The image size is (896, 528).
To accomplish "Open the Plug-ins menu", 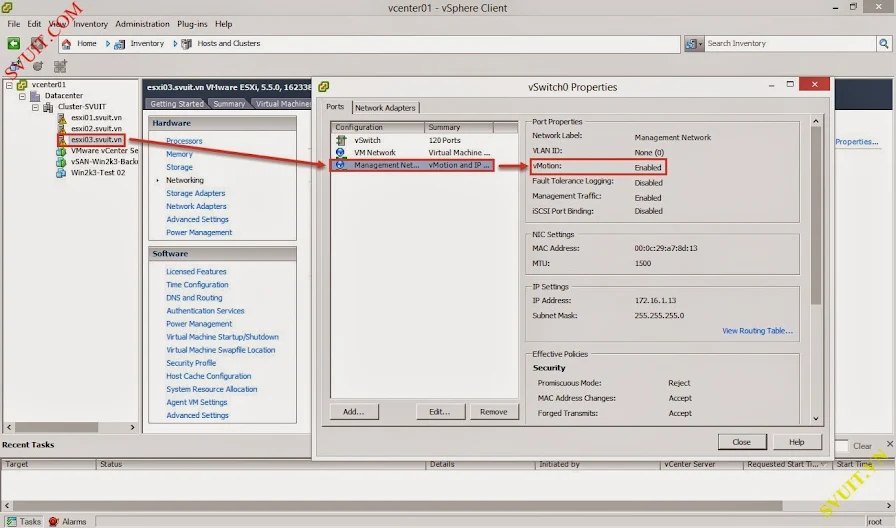I will point(192,24).
